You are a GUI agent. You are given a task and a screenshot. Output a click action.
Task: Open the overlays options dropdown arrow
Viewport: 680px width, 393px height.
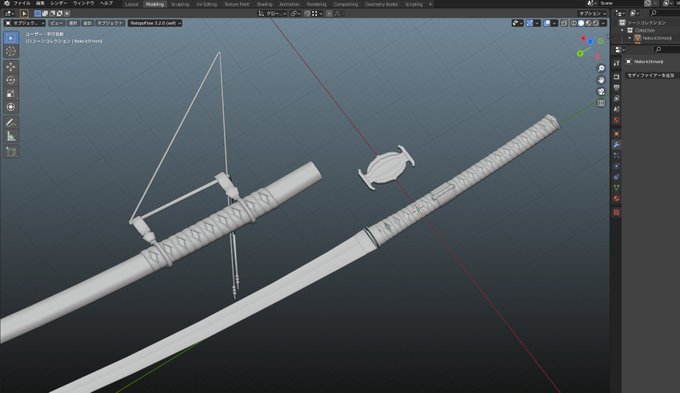(x=555, y=23)
